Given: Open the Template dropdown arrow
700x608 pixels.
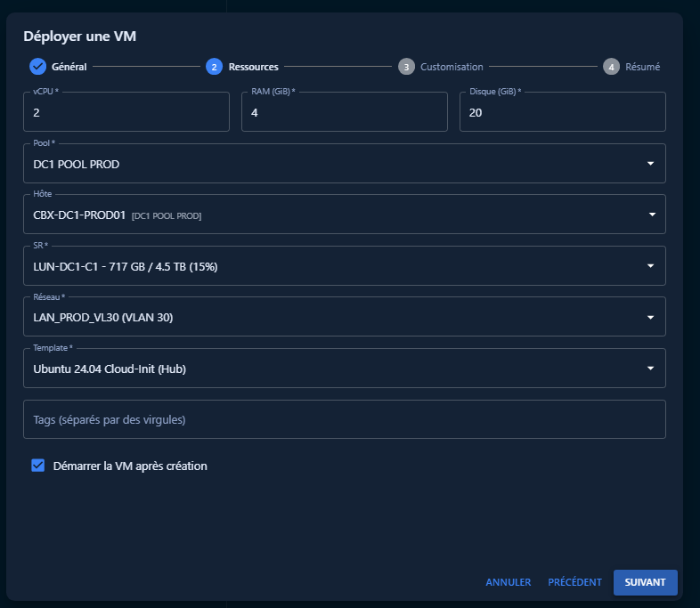Looking at the screenshot, I should point(651,369).
